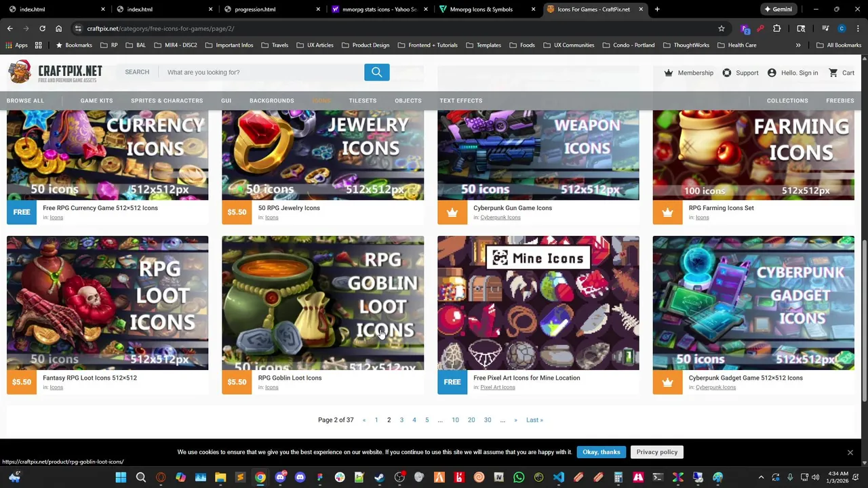Image resolution: width=868 pixels, height=488 pixels.
Task: Open Free RPG Currency Game 512×512 Icons title
Action: click(x=100, y=208)
